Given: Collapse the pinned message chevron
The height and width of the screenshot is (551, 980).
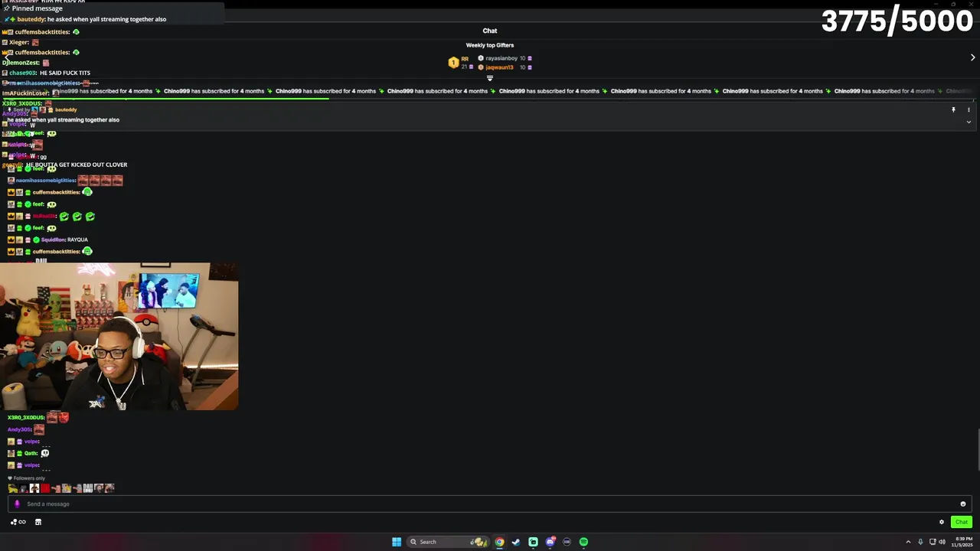Looking at the screenshot, I should [969, 122].
